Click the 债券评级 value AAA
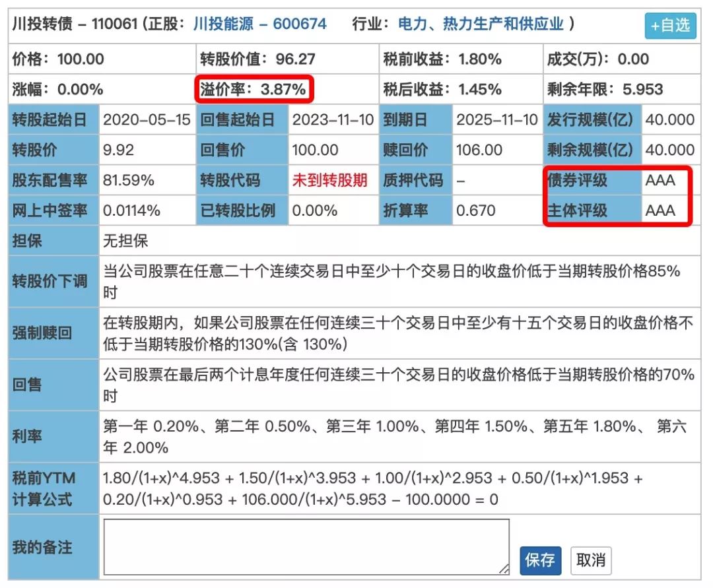This screenshot has width=713, height=588. (x=660, y=180)
